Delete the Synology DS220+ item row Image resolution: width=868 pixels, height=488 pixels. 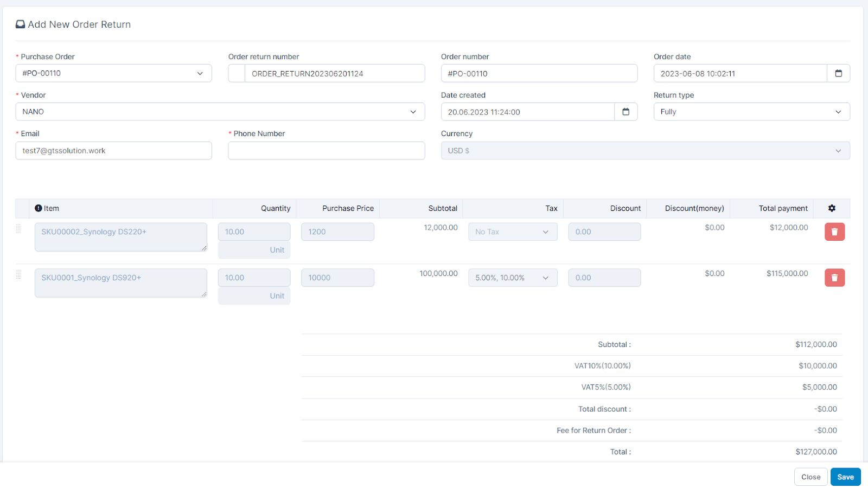[834, 232]
